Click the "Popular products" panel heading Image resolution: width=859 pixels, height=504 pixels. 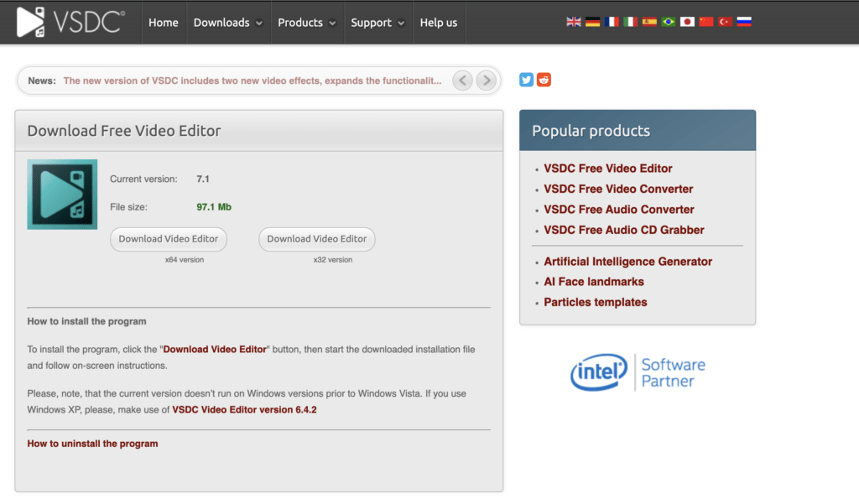coord(591,131)
